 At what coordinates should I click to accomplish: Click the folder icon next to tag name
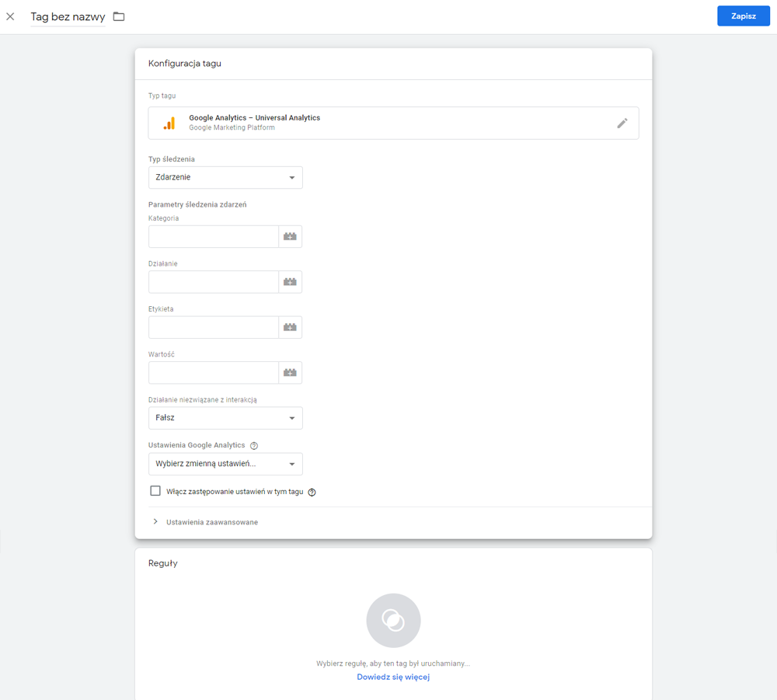(119, 16)
